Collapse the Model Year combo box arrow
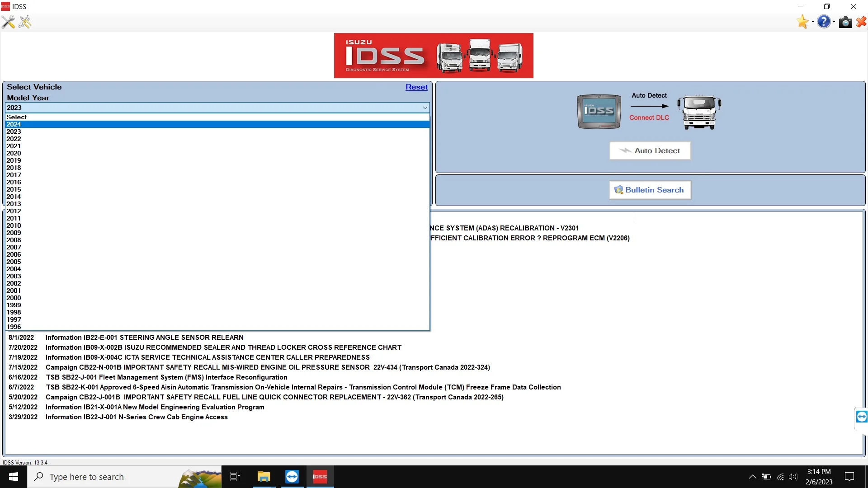Image resolution: width=868 pixels, height=488 pixels. point(425,108)
